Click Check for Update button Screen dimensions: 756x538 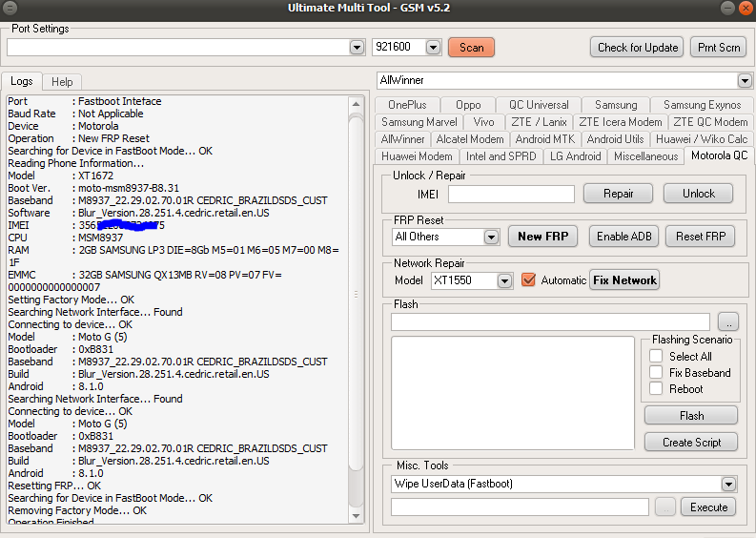(x=637, y=48)
